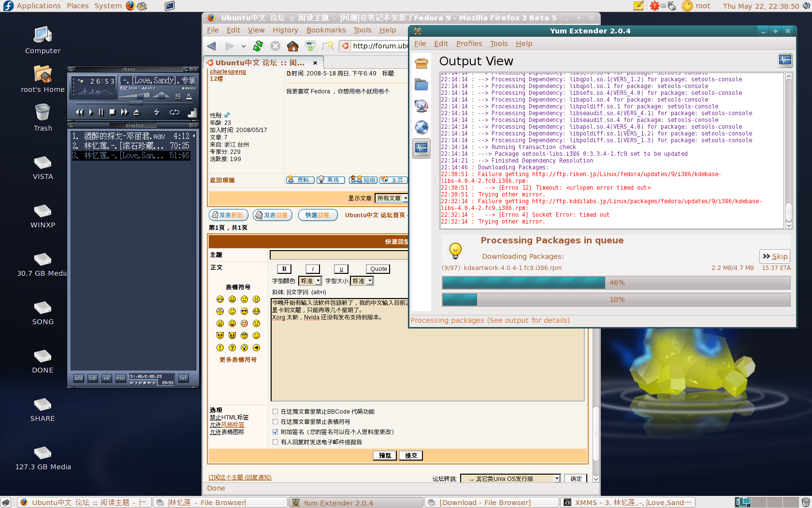Reload the Firefox page
The width and height of the screenshot is (812, 508).
coord(258,46)
